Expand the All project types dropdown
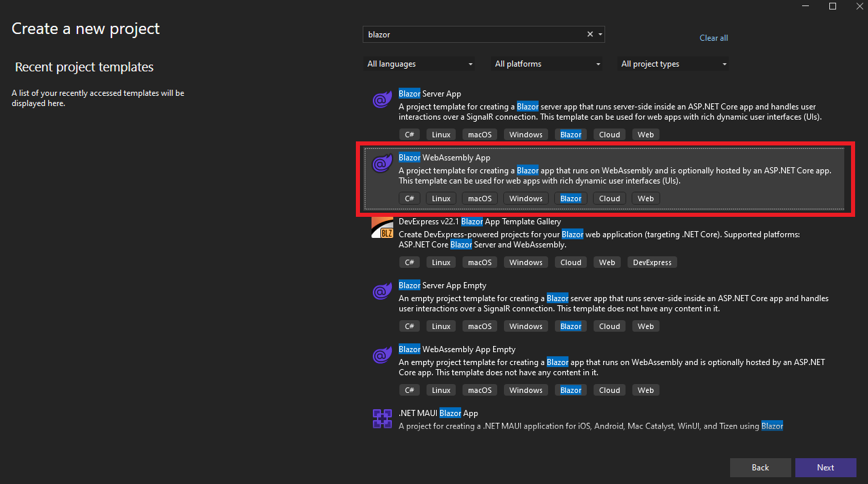 point(674,64)
